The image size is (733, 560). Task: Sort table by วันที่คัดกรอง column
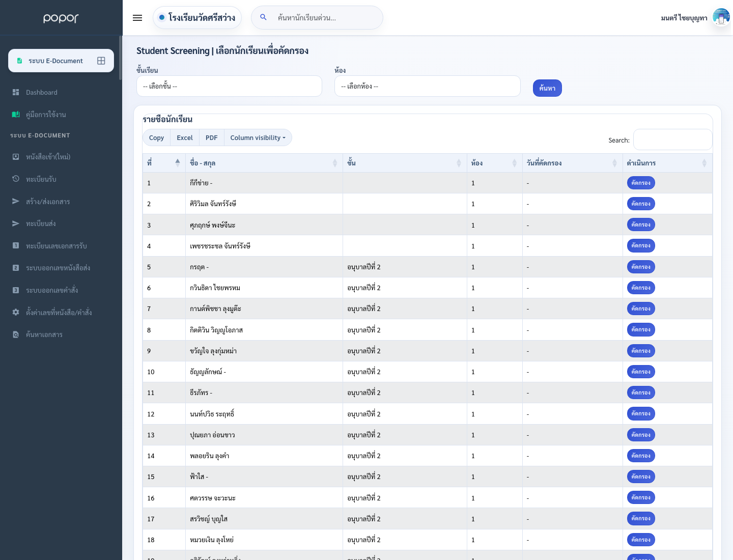point(573,163)
